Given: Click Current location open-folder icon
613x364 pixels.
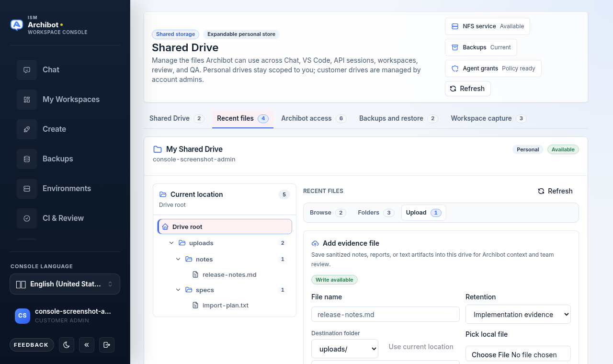Looking at the screenshot, I should [x=163, y=194].
